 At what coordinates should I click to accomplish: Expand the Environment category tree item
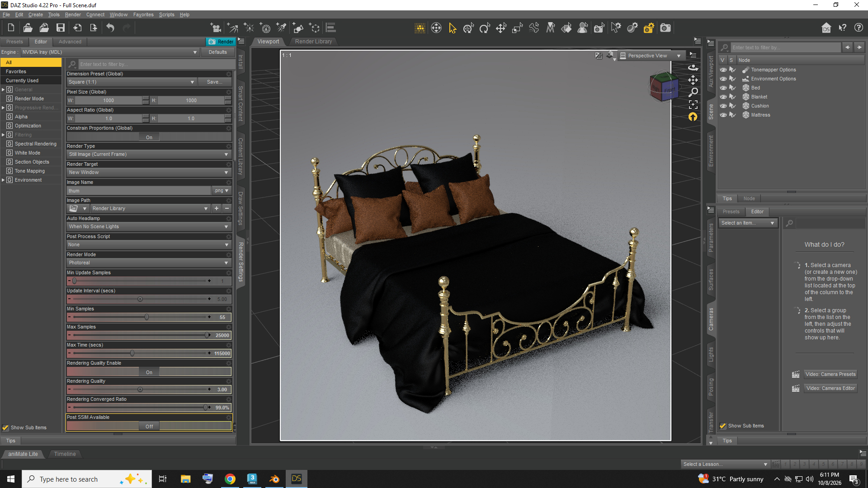[3, 180]
